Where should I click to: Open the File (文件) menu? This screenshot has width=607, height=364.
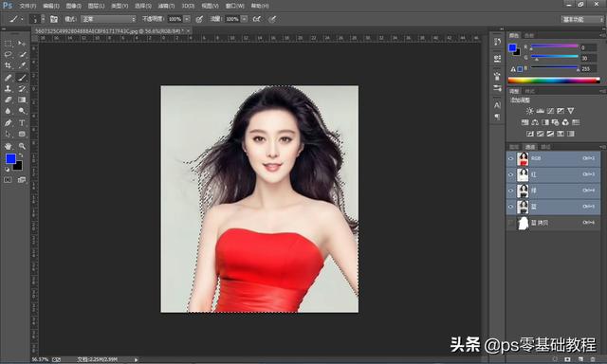coord(28,6)
